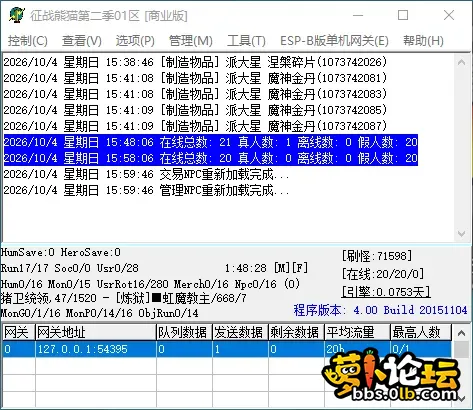Viewport: 473px width, 410px height.
Task: Select the 魔神金丹(1073742087) log line
Action: (x=195, y=126)
